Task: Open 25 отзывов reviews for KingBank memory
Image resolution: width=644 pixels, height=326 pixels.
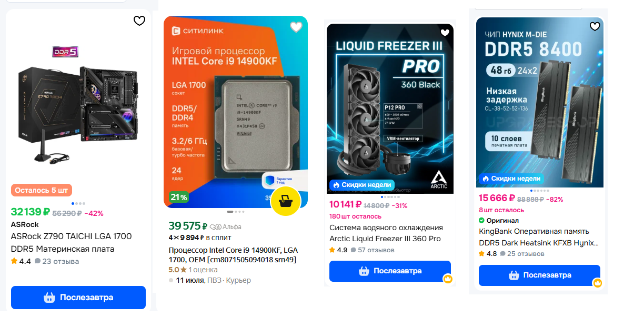Action: tap(522, 254)
